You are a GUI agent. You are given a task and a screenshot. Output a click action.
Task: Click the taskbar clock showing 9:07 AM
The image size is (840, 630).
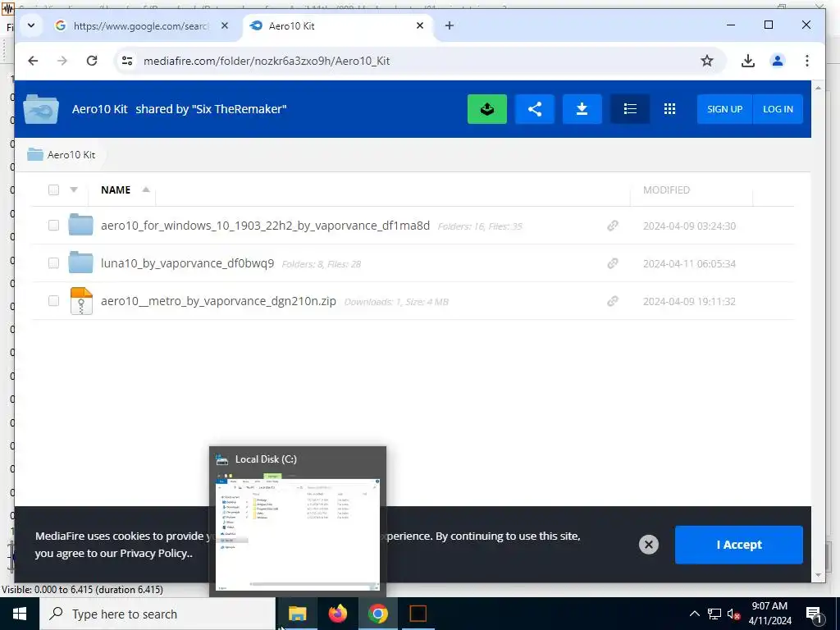[769, 614]
